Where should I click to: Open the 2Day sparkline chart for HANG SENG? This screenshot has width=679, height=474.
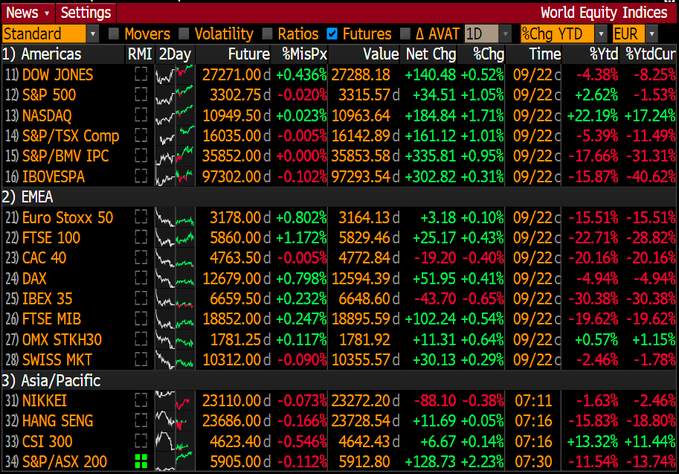point(174,421)
